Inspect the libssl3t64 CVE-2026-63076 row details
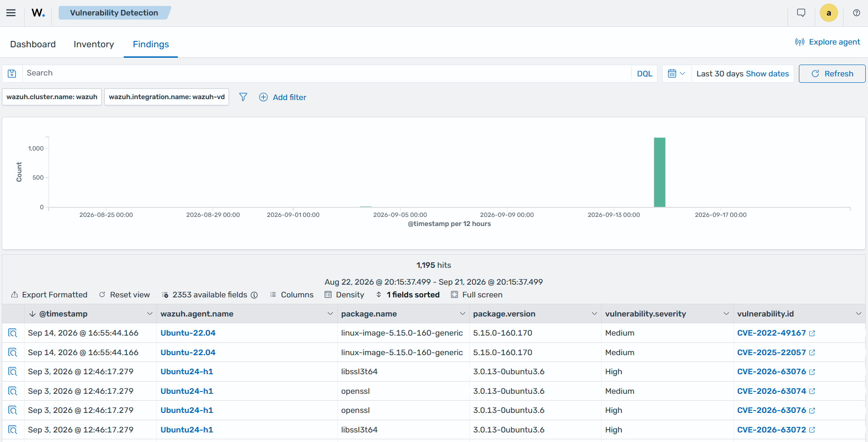868x442 pixels. (13, 372)
